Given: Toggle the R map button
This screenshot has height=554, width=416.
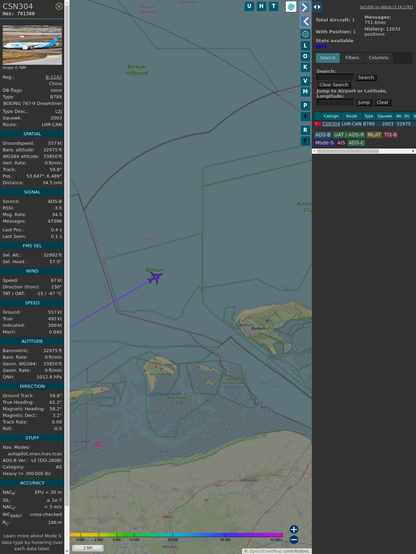Looking at the screenshot, I should coord(305,130).
